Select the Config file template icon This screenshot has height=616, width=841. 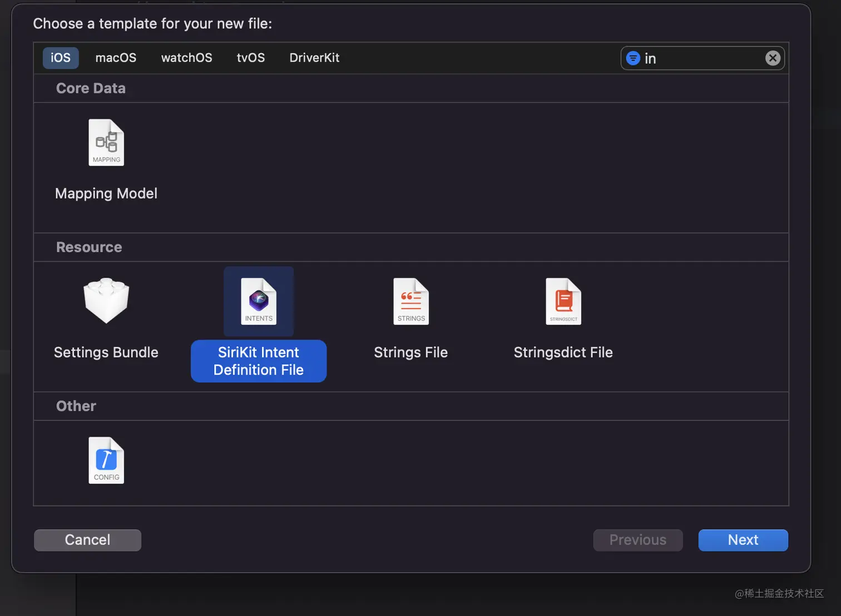point(106,460)
